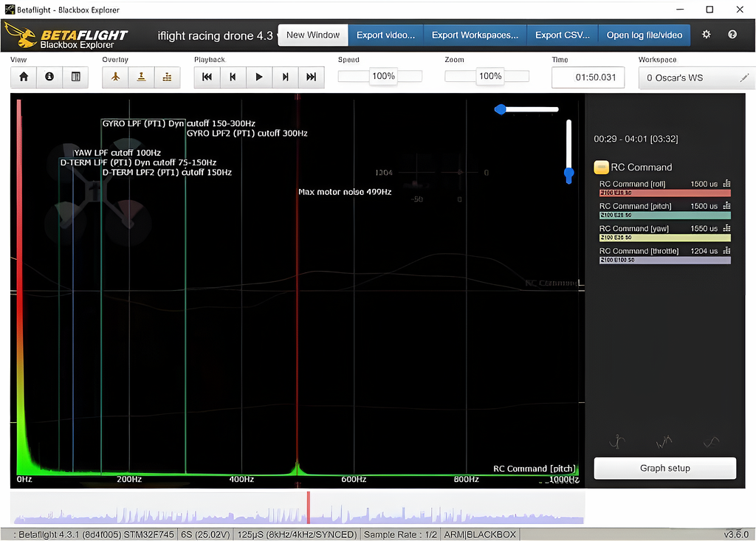
Task: Click the "iflight racing drone 4.3" title
Action: click(x=215, y=35)
